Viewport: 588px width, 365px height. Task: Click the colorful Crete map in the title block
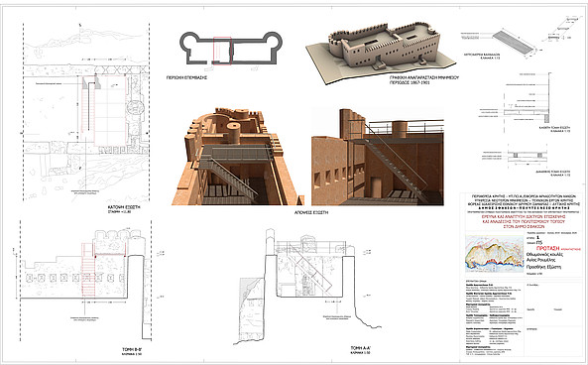(494, 254)
